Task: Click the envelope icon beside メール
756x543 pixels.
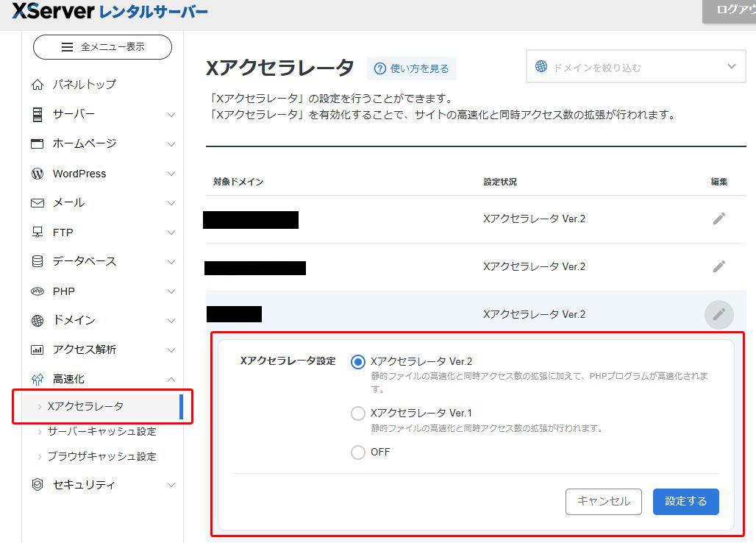Action: [x=37, y=203]
